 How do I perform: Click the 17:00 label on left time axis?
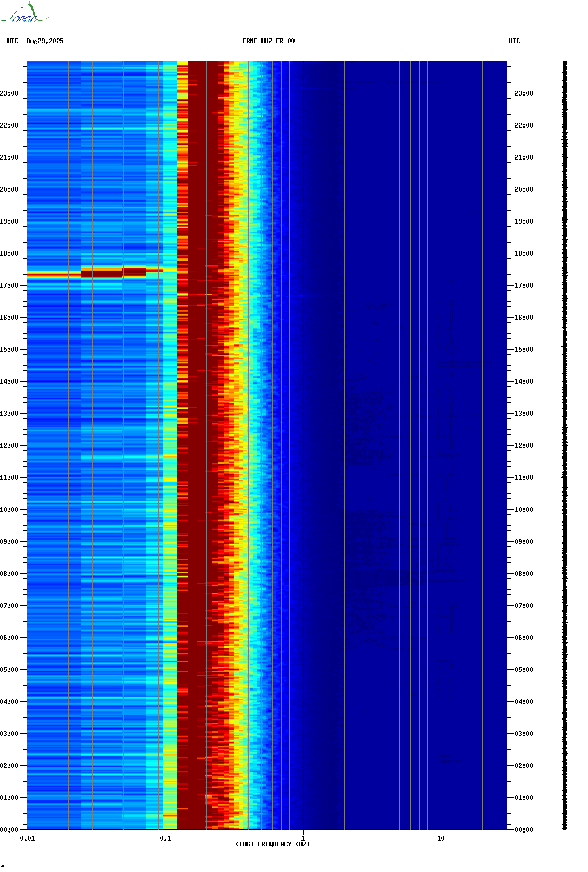click(9, 286)
